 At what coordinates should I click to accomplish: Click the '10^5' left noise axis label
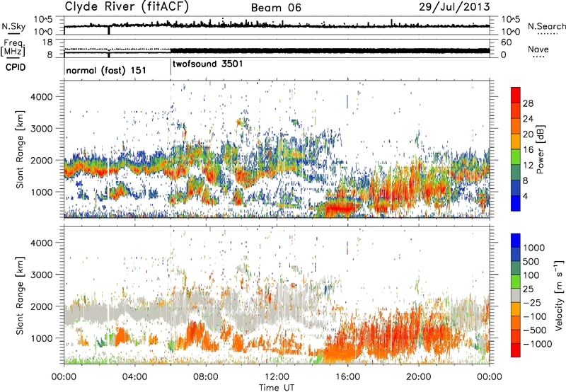pos(43,19)
